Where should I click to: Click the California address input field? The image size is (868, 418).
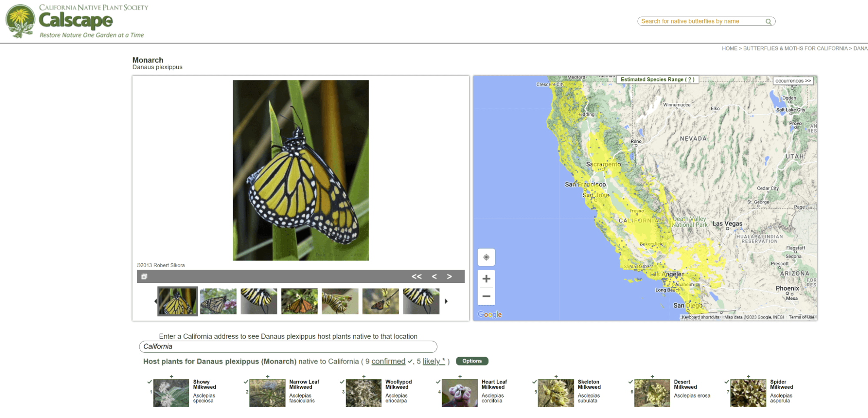[288, 347]
